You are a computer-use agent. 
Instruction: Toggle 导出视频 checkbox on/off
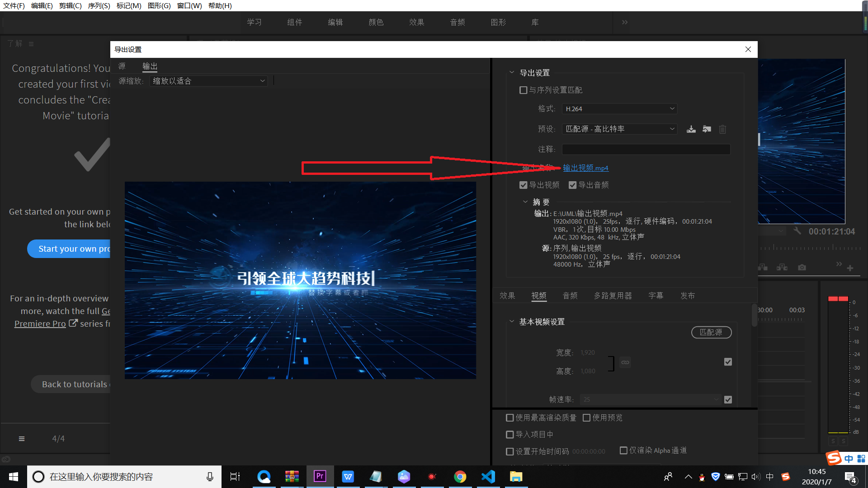(x=523, y=185)
